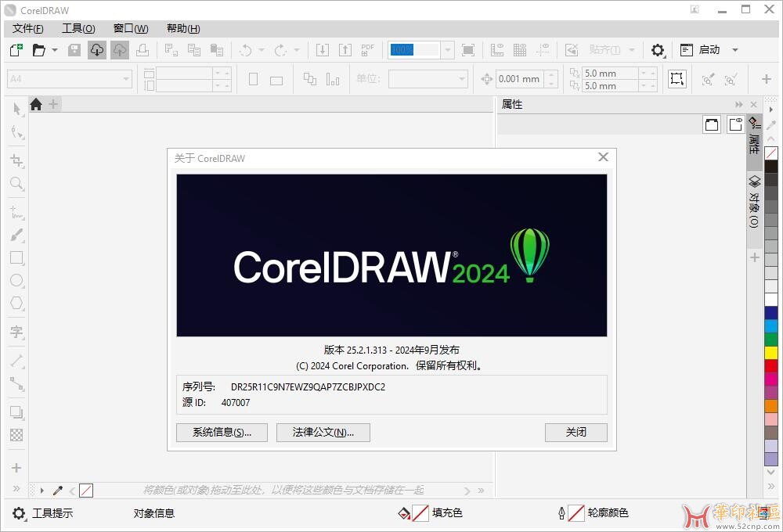Select the Rectangle tool
Screen dimensions: 783x532
point(17,257)
